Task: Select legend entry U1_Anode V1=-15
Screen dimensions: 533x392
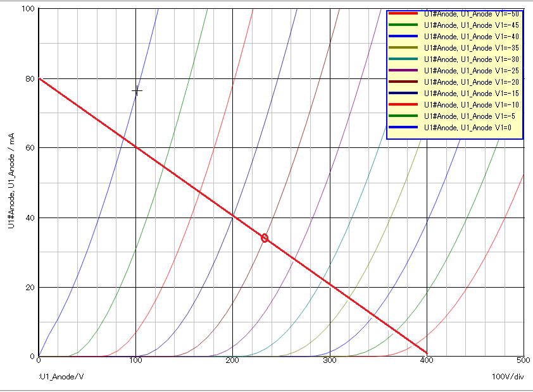Action: pos(471,94)
